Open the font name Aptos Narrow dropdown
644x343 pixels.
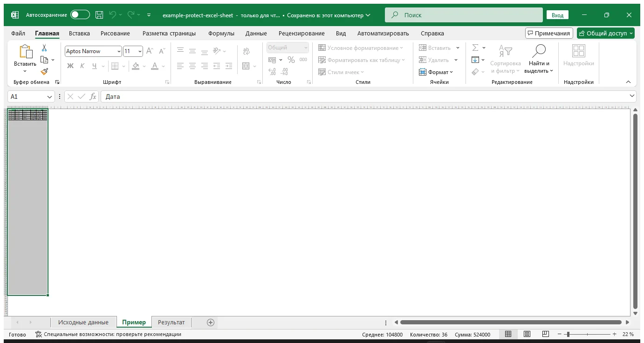(x=119, y=51)
